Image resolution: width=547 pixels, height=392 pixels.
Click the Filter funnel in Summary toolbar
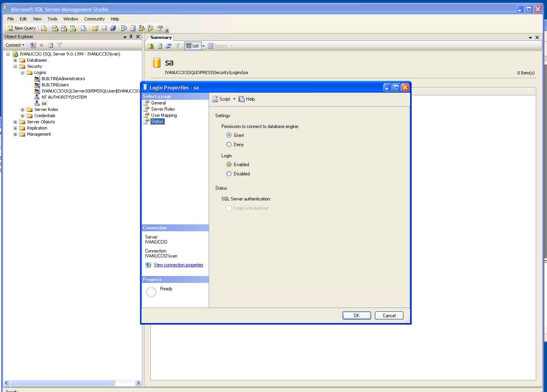click(x=177, y=46)
